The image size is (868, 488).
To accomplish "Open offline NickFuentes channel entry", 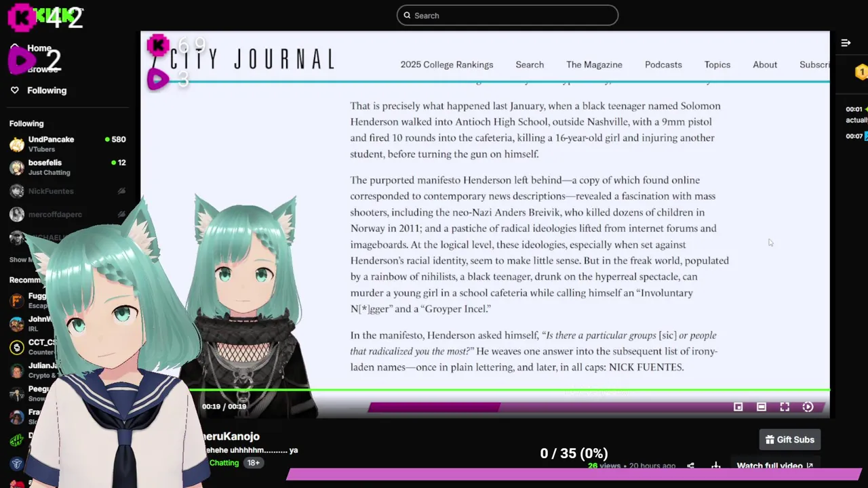I will [68, 191].
